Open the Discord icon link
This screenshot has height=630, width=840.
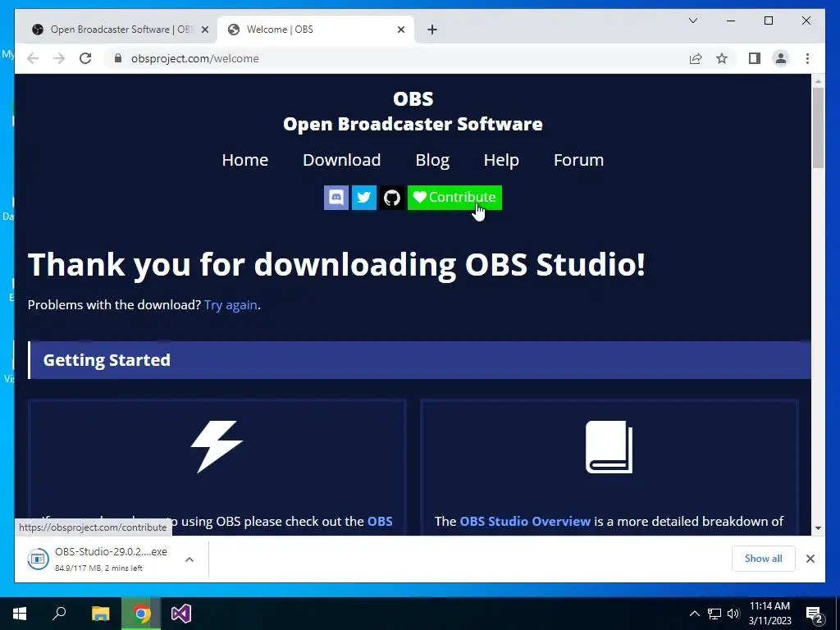pos(336,198)
